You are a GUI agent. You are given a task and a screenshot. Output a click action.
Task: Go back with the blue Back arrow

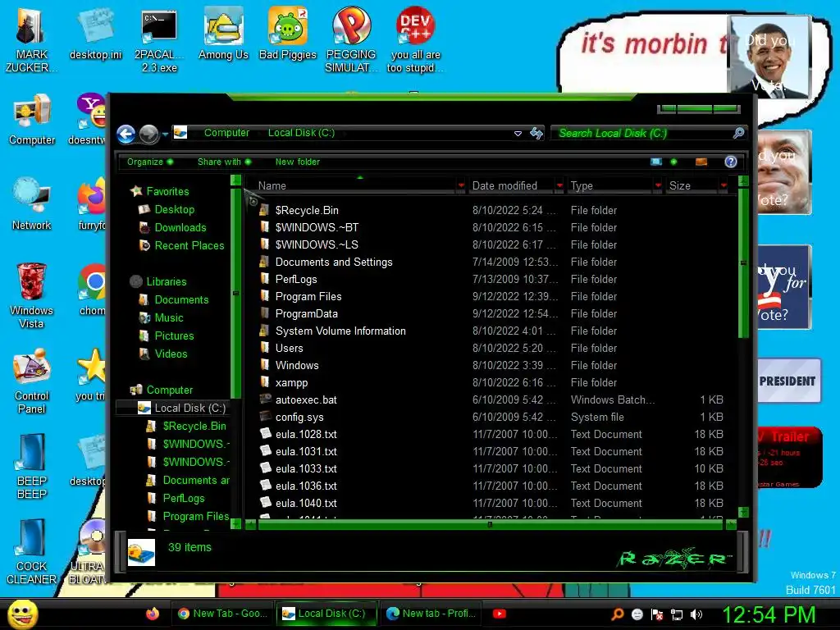126,134
